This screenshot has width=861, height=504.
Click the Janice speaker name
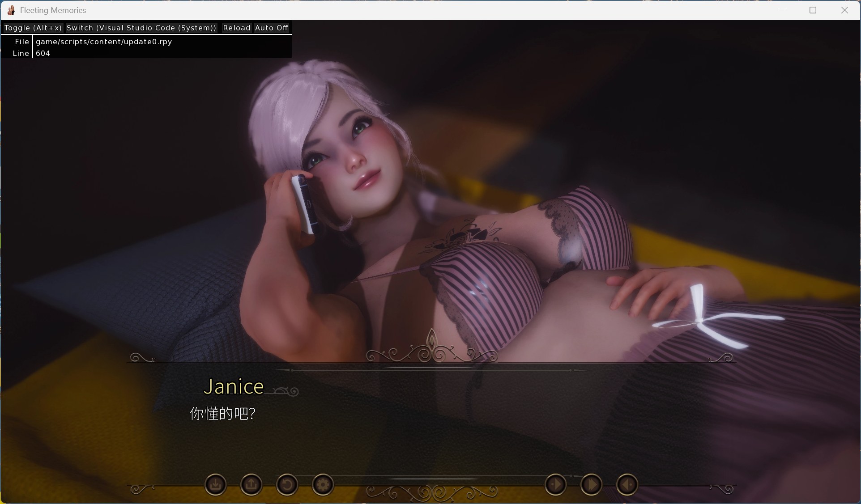(234, 387)
